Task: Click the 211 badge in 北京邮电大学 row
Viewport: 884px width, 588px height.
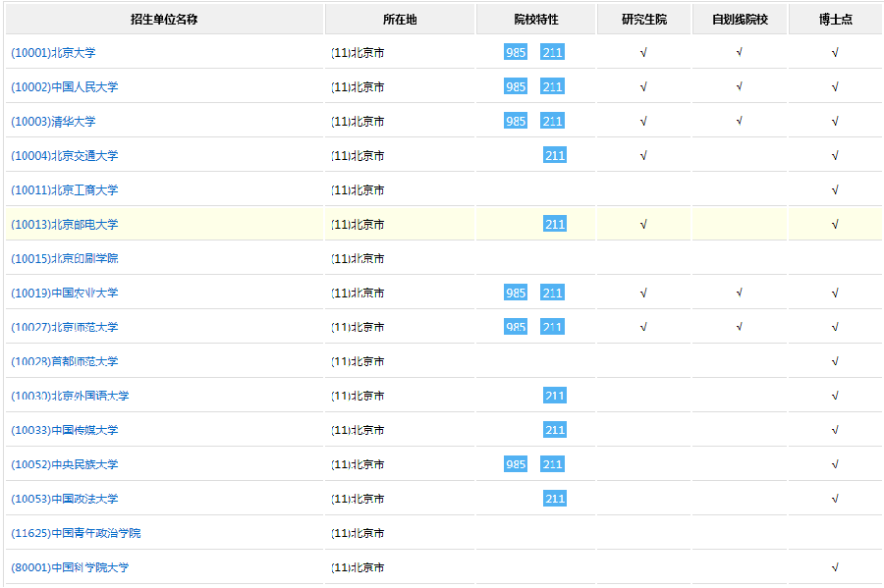Action: pos(555,225)
